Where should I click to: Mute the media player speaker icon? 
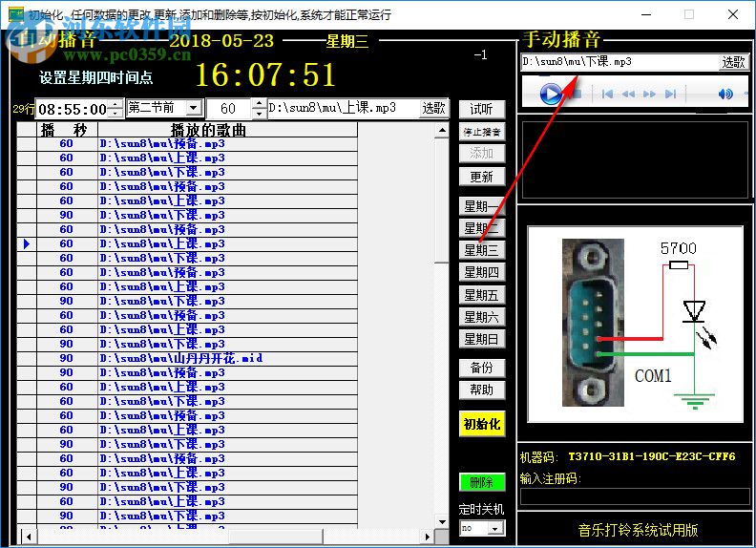coord(724,94)
